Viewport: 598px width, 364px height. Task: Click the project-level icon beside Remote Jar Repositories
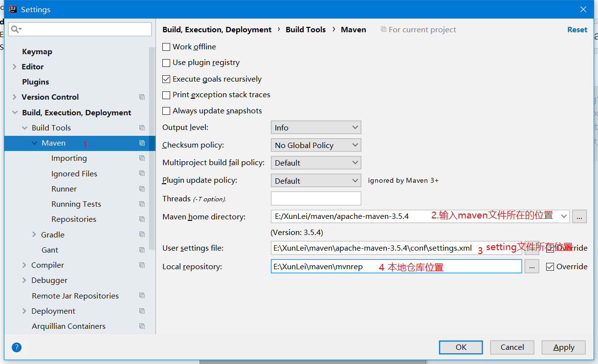142,296
